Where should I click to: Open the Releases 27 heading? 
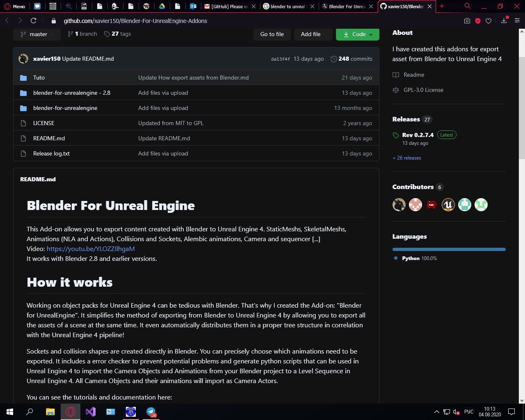412,119
